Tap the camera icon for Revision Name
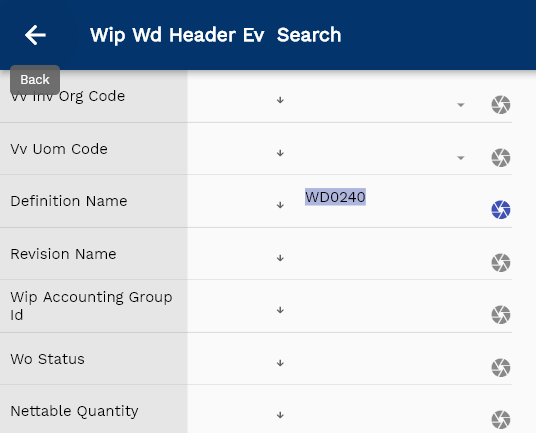This screenshot has width=536, height=433. [501, 262]
